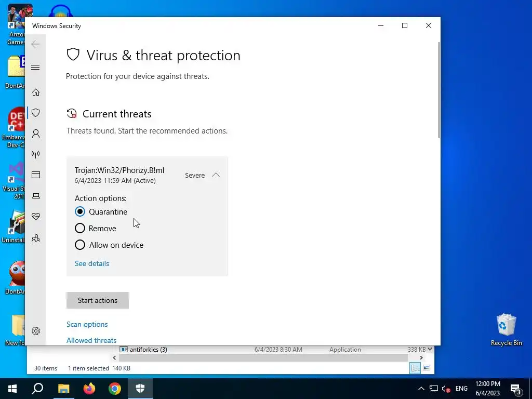532x399 pixels.
Task: Open File Explorer from taskbar
Action: pos(63,389)
